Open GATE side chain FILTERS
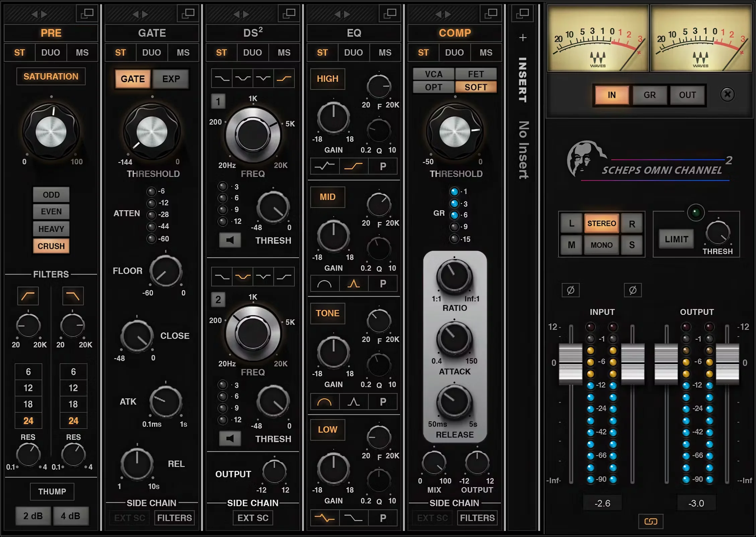This screenshot has width=756, height=537. click(174, 518)
